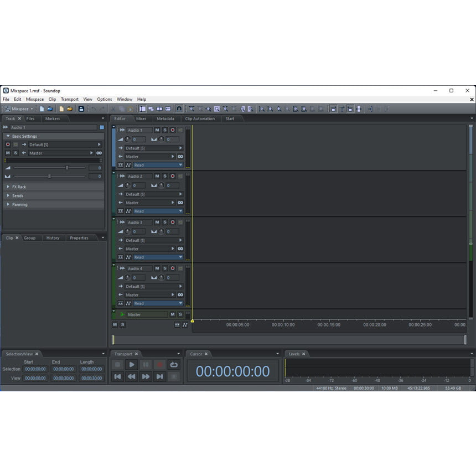
Task: Click the link icon on Audio 1 track
Action: tap(180, 157)
